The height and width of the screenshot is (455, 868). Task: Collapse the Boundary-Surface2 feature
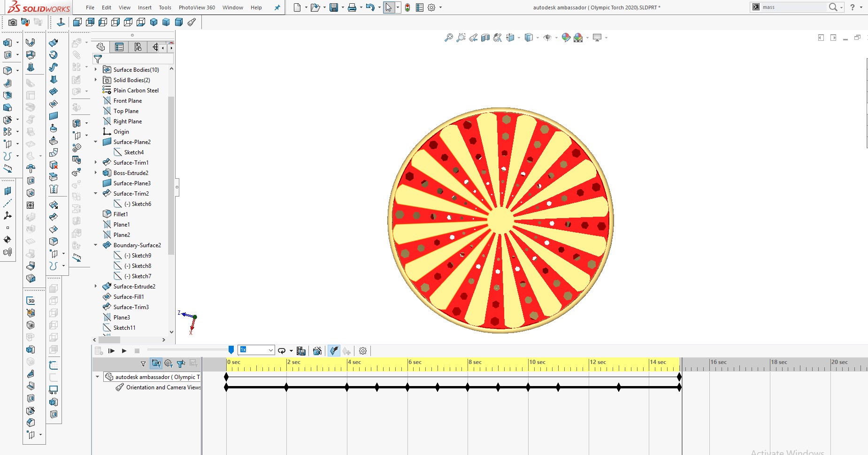click(96, 245)
